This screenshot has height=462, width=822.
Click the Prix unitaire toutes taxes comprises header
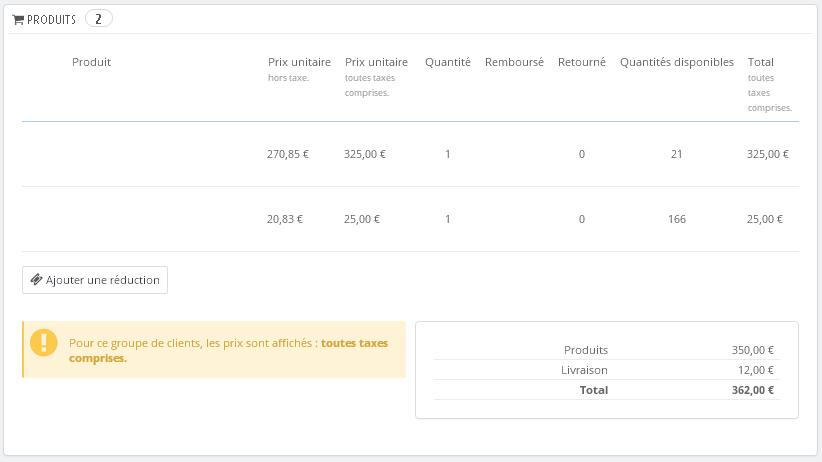tap(376, 76)
